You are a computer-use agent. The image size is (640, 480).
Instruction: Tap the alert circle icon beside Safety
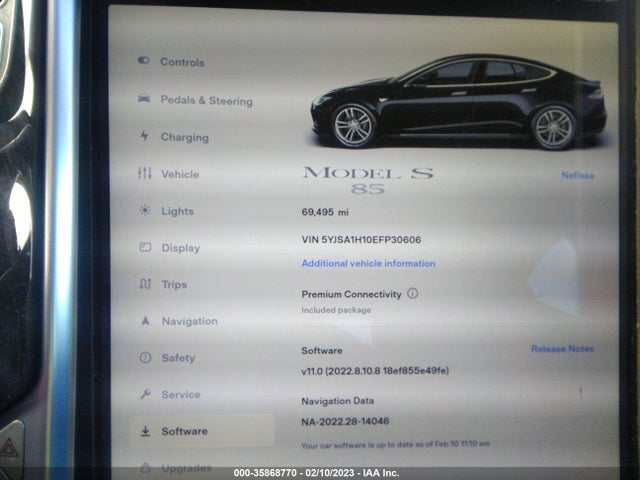coord(146,358)
